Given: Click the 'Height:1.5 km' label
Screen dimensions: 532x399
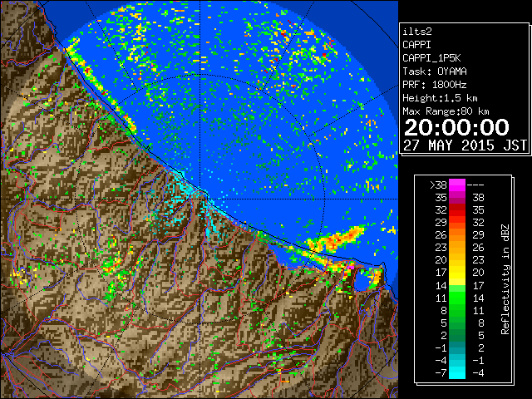Looking at the screenshot, I should [440, 98].
